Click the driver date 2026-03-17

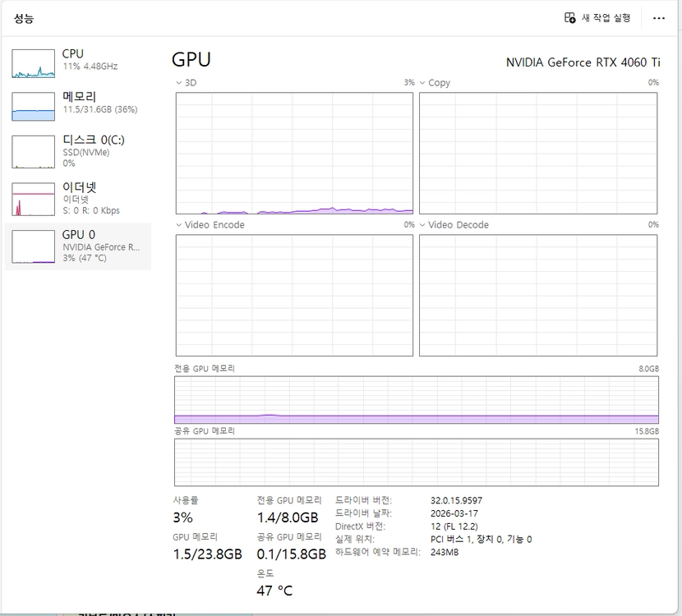point(454,513)
